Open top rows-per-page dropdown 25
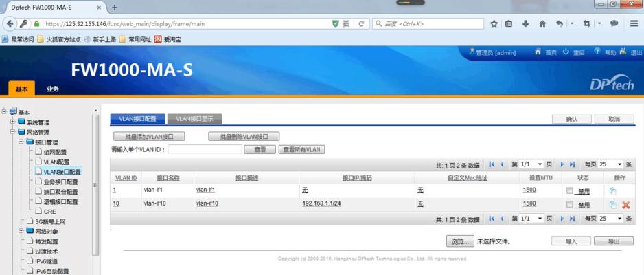644x275 pixels. (x=610, y=164)
